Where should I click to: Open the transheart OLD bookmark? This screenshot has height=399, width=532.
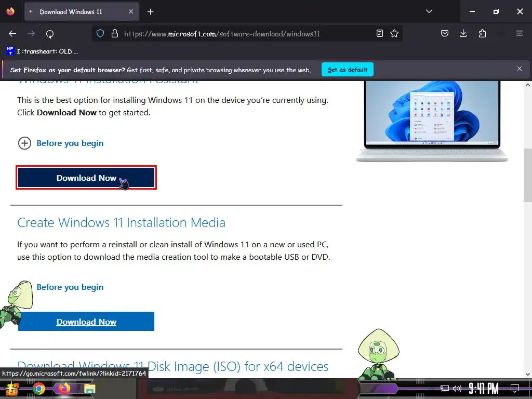coord(43,51)
